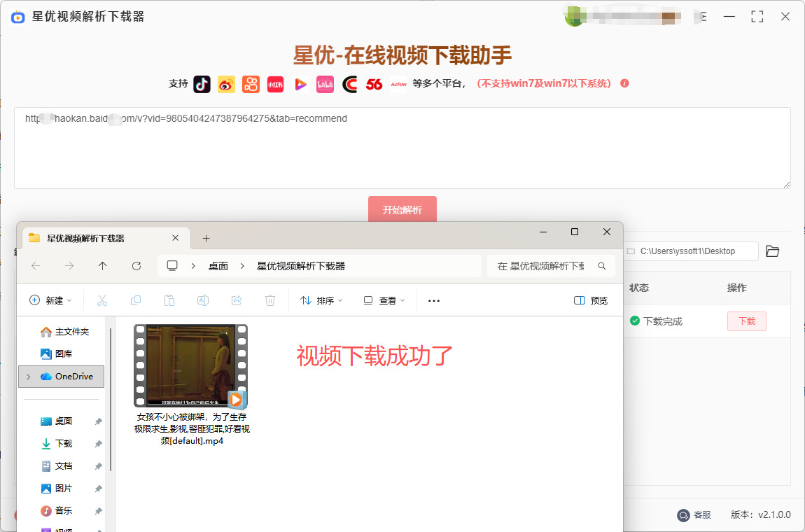
Task: Open the 查看 view dropdown
Action: (384, 300)
